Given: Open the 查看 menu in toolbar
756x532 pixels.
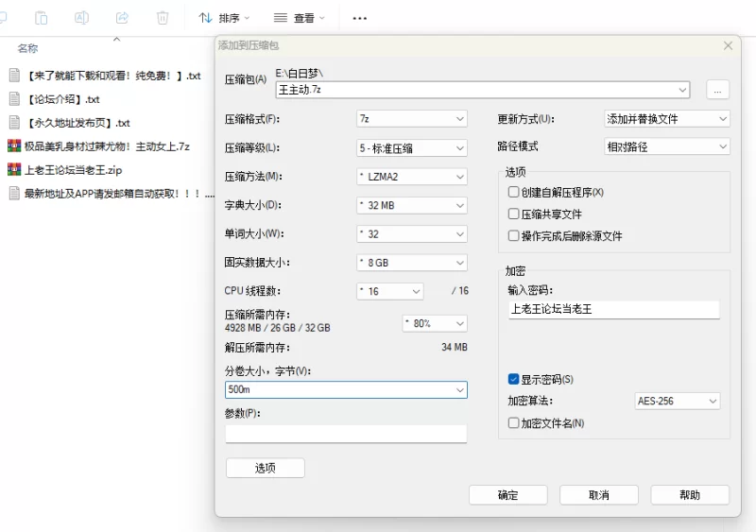Looking at the screenshot, I should tap(299, 18).
